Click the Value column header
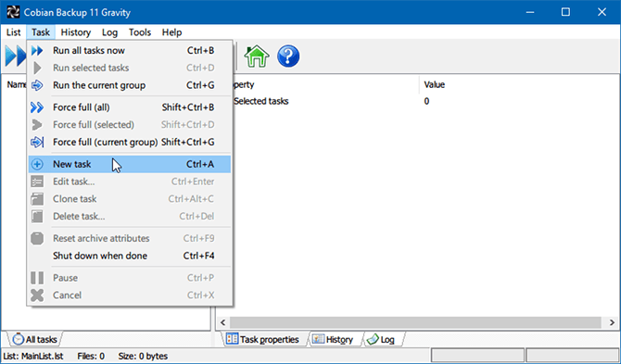 (435, 84)
